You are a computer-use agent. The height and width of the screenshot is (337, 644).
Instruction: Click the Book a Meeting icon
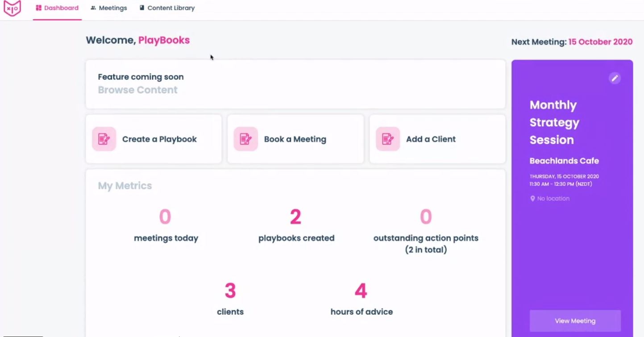245,139
